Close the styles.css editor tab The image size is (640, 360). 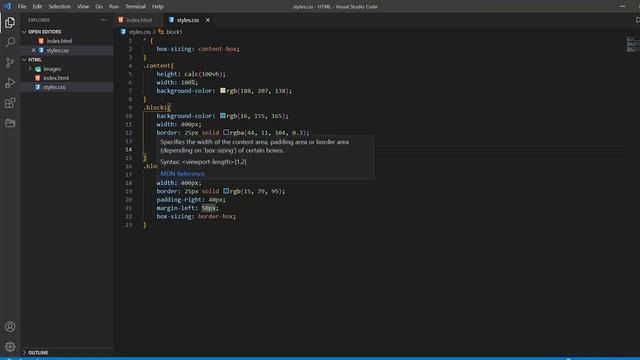pyautogui.click(x=208, y=20)
